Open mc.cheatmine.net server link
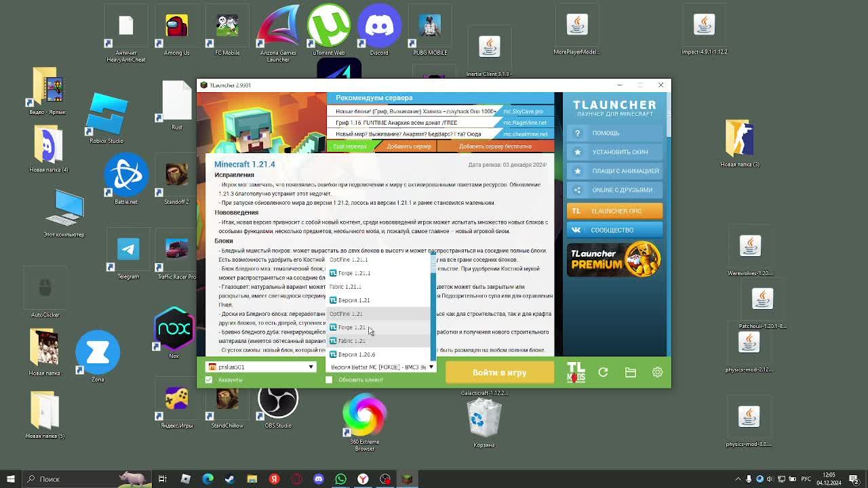Viewport: 868px width, 488px height. [525, 134]
